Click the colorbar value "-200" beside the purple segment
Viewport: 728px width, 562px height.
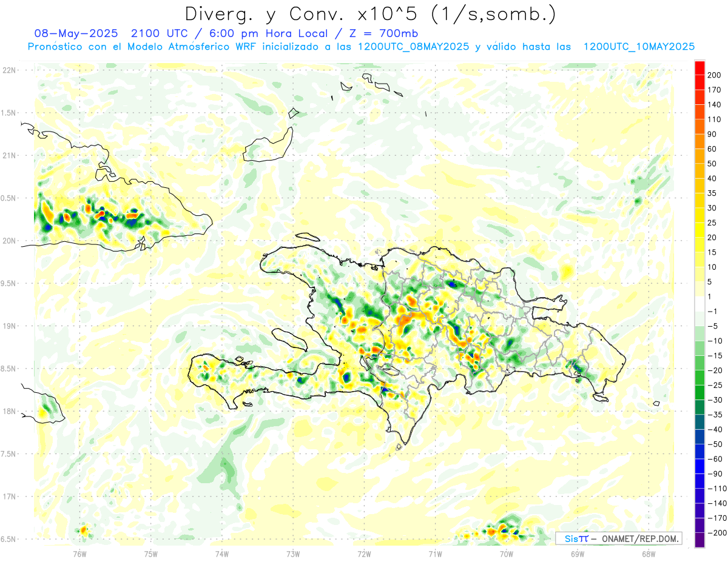(x=717, y=533)
